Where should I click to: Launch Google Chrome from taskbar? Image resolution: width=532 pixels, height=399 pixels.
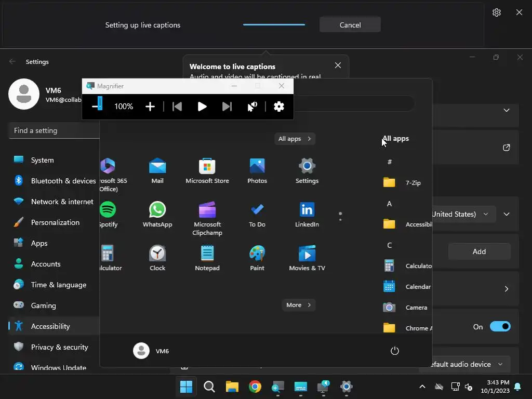point(255,387)
